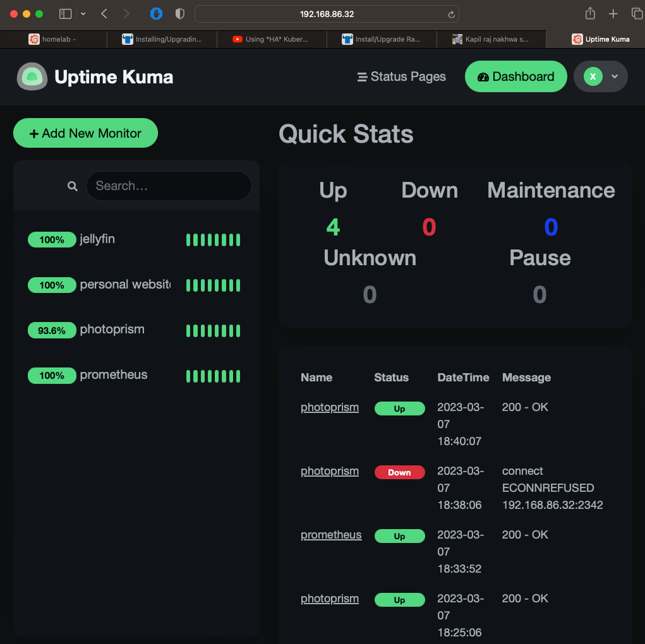This screenshot has width=645, height=644.
Task: Click the Maintenance column value 0
Action: pos(551,227)
